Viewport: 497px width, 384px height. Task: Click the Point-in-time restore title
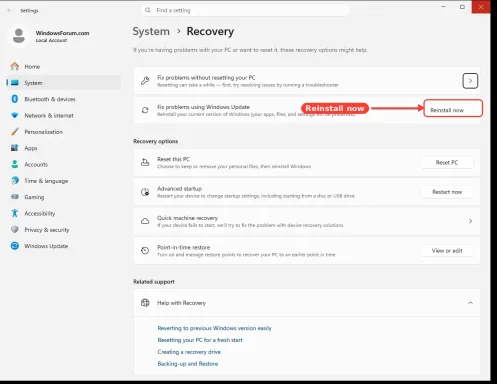[x=184, y=247]
